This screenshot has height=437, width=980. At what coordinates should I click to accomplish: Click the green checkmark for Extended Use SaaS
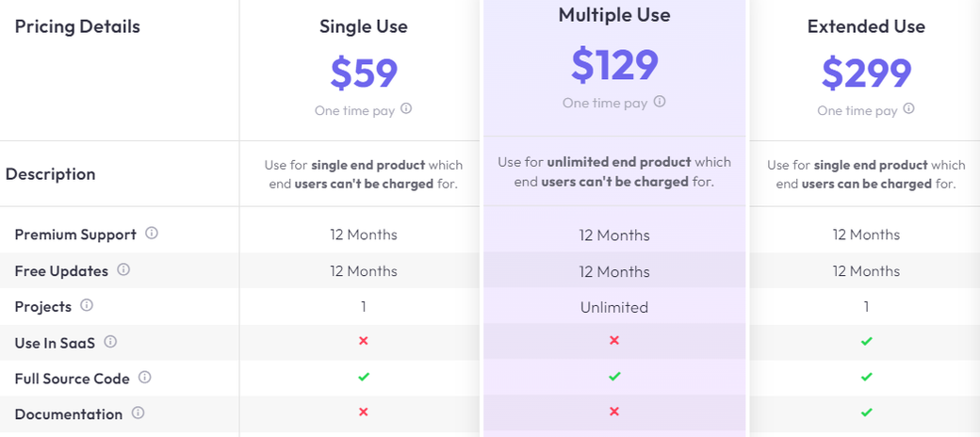click(x=866, y=341)
